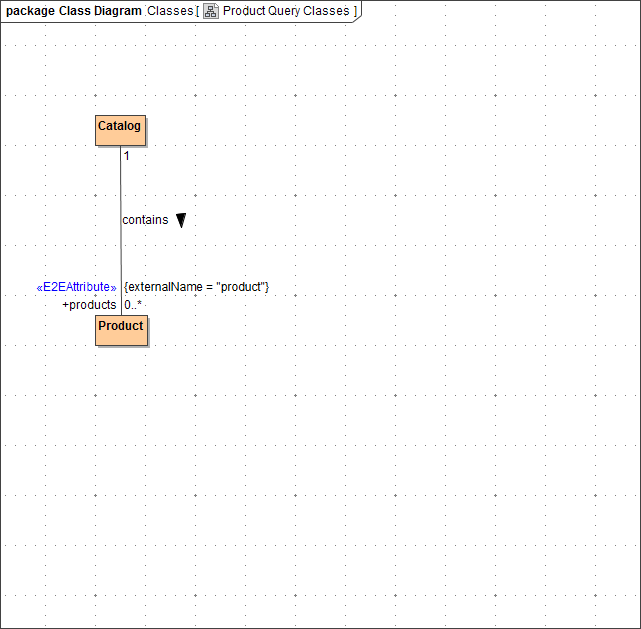The width and height of the screenshot is (641, 629).
Task: Click closing bracket after Product Query Classes
Action: (x=355, y=11)
